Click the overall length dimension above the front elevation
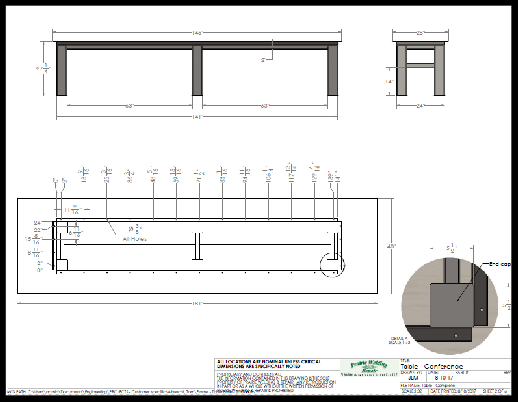 point(197,33)
